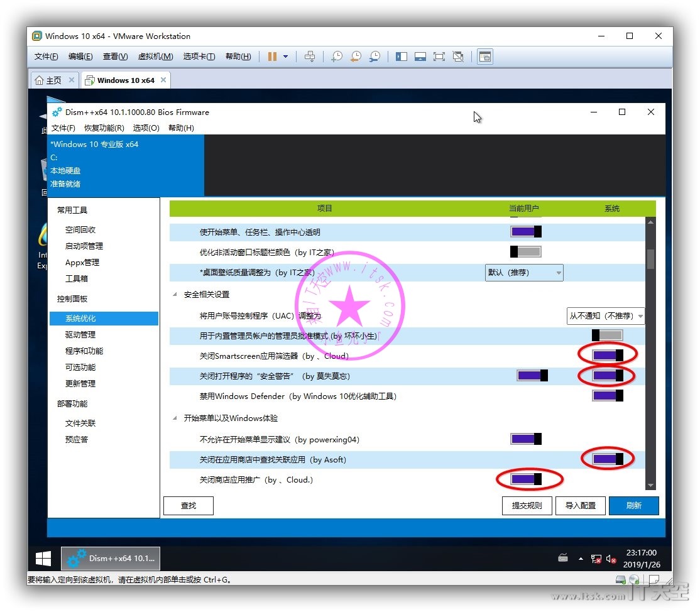Select 系统优化 in sidebar

point(104,319)
